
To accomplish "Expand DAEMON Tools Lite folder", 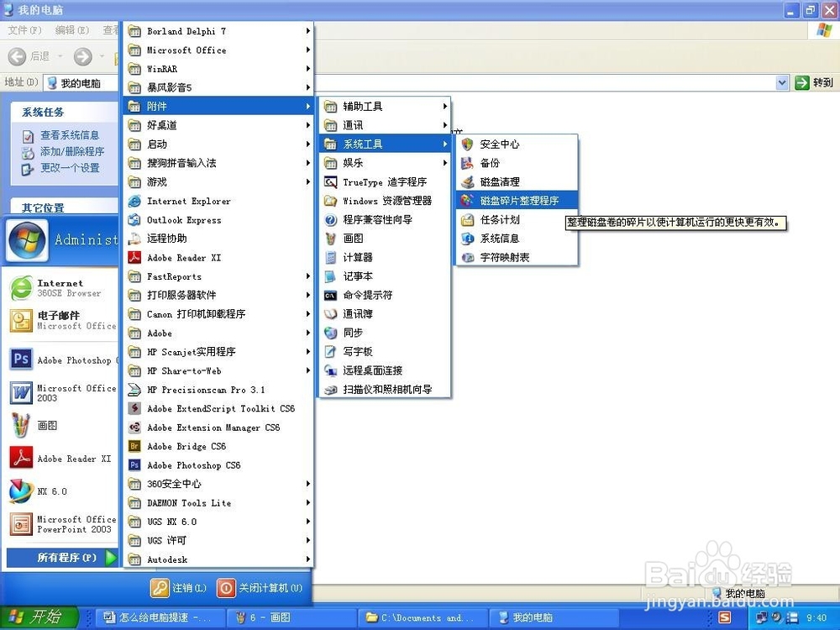I will pos(218,502).
